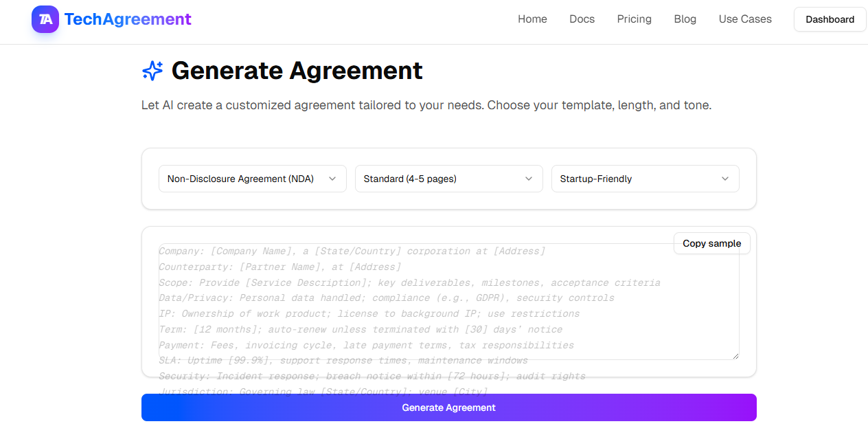Select the Pricing nav item
The width and height of the screenshot is (868, 426).
pyautogui.click(x=634, y=19)
